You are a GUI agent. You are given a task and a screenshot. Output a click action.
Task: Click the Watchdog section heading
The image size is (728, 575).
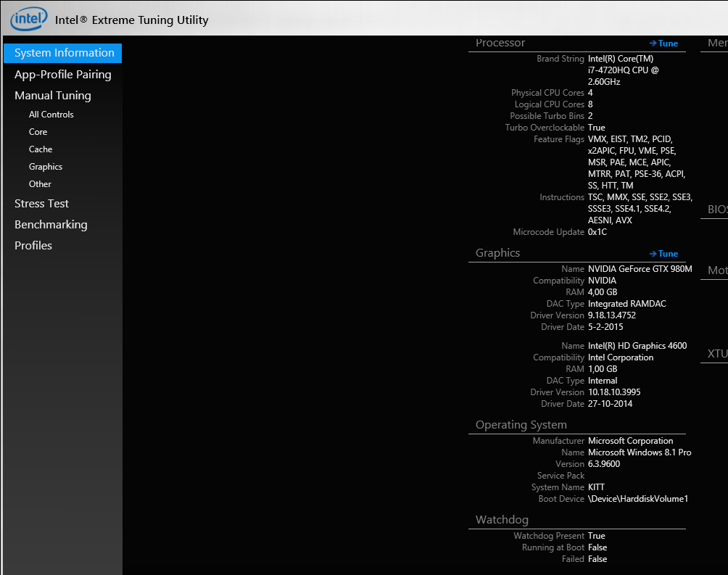click(502, 520)
